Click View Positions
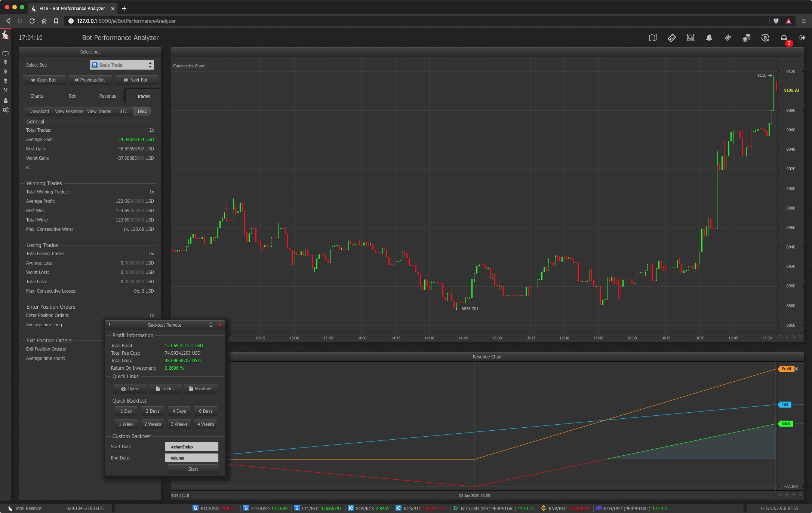 (x=69, y=112)
